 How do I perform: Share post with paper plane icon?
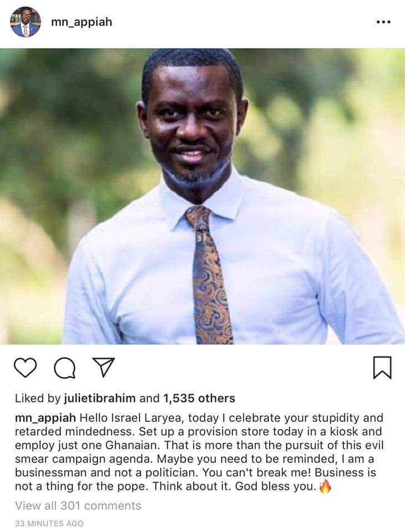click(104, 367)
